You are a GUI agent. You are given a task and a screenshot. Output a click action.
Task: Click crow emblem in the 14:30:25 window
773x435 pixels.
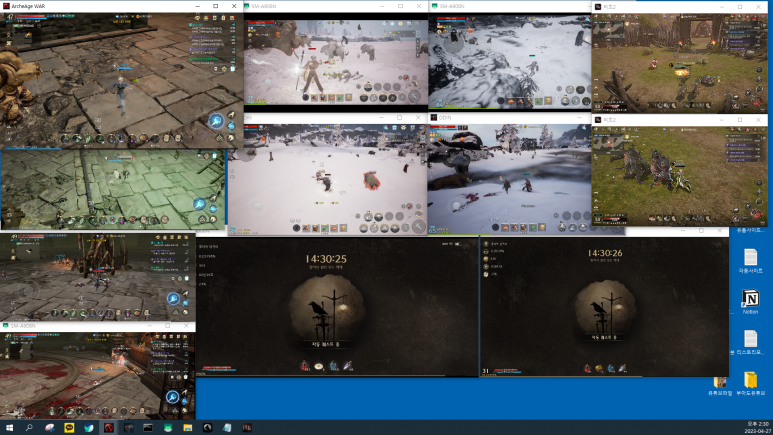pos(327,312)
